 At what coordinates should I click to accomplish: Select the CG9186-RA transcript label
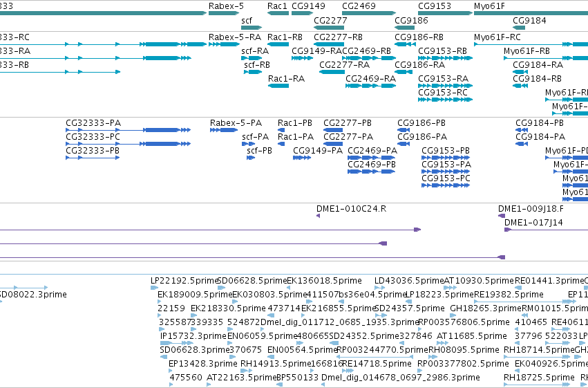419,65
